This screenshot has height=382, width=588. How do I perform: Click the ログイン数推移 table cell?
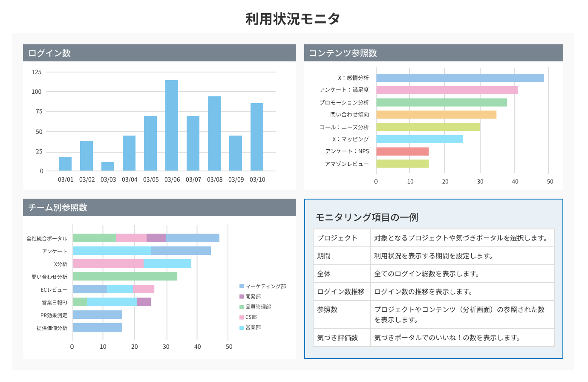coord(342,292)
